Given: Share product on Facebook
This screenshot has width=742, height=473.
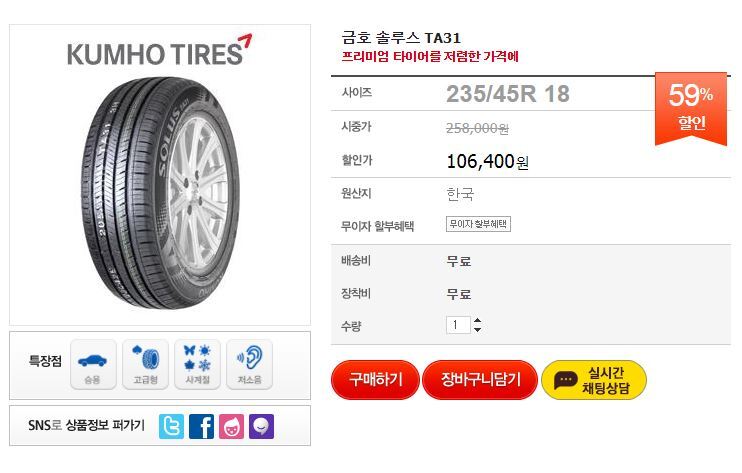Looking at the screenshot, I should [202, 426].
